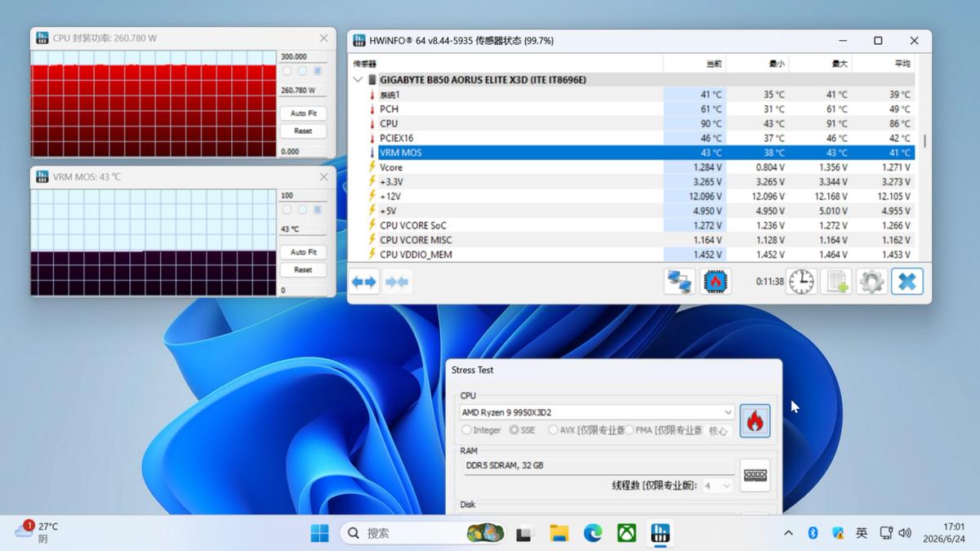The width and height of the screenshot is (980, 551).
Task: Click lightning icon next to Vcore row
Action: (x=372, y=167)
